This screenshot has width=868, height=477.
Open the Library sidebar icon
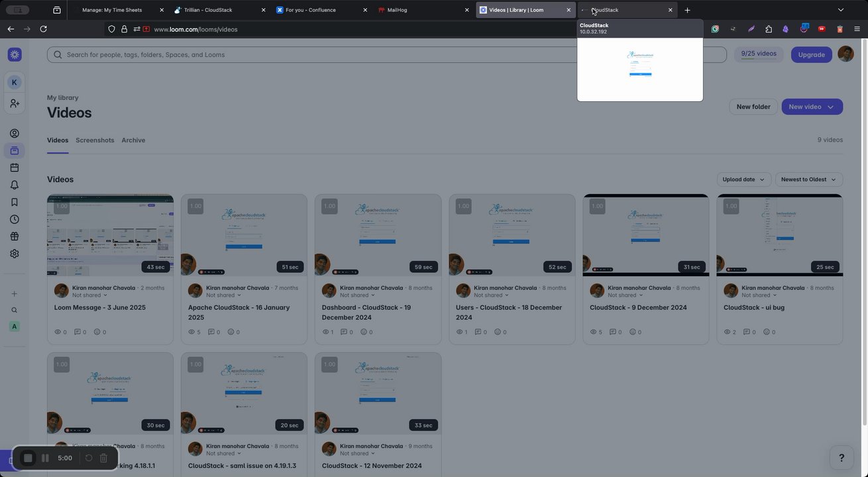(15, 150)
